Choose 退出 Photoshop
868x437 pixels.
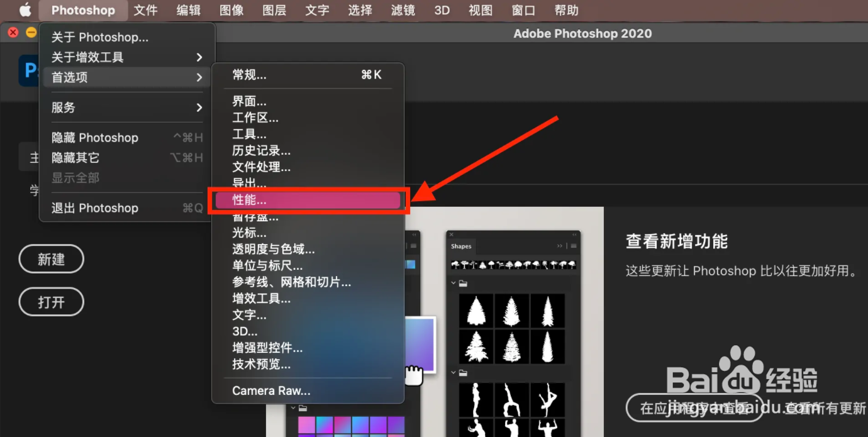[127, 208]
